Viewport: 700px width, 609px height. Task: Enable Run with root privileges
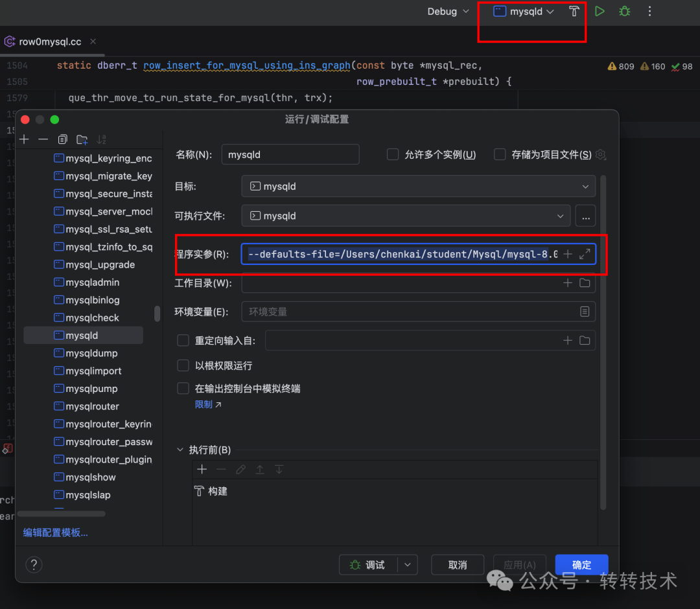(183, 365)
